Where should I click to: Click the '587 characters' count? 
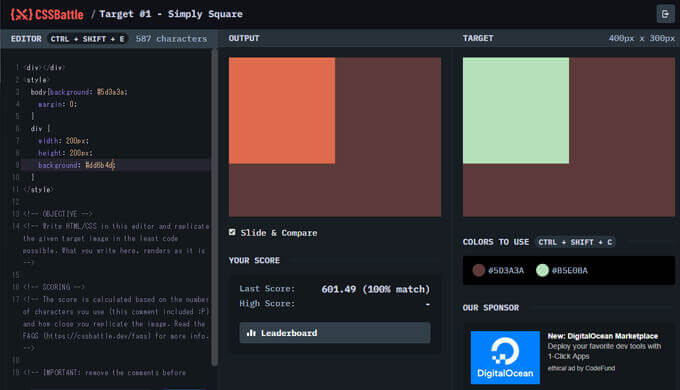click(x=171, y=39)
